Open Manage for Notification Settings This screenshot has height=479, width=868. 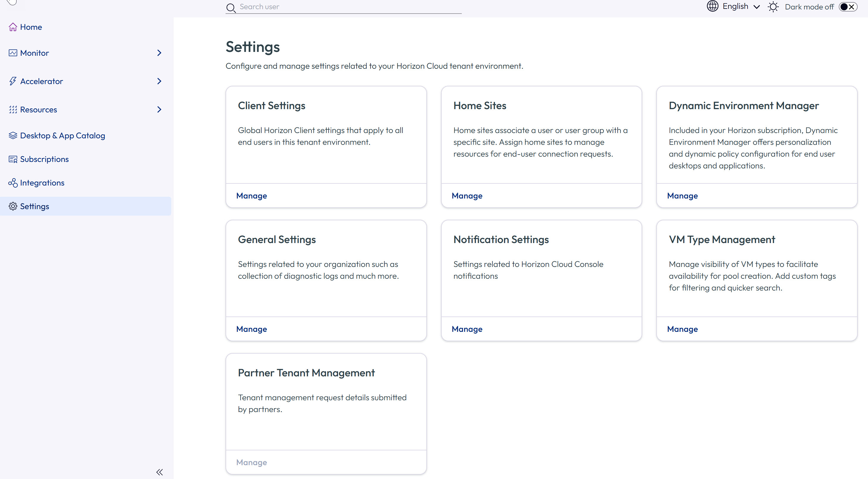(467, 329)
